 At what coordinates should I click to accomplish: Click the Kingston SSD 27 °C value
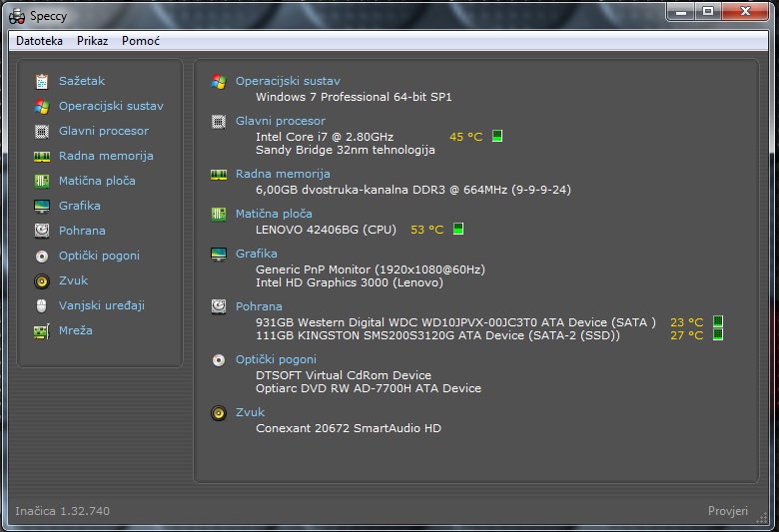click(686, 335)
